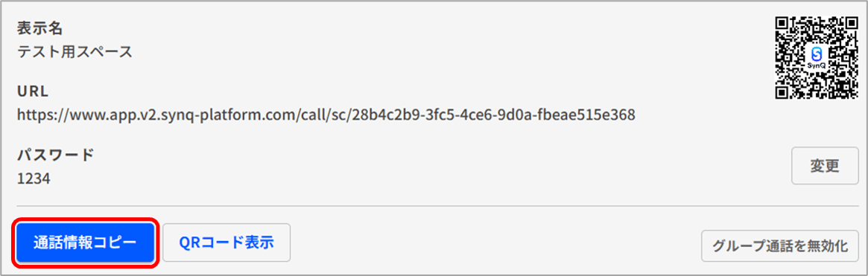
Task: Click the 通話情報コピー button
Action: [85, 243]
